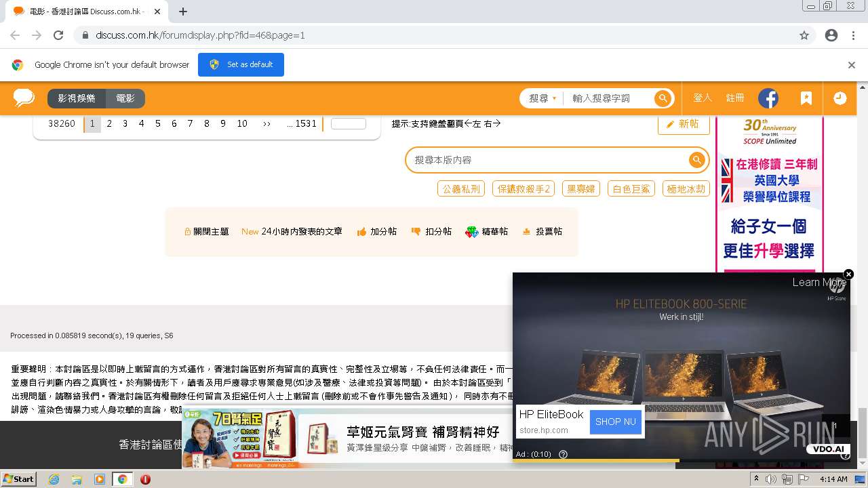The height and width of the screenshot is (488, 868).
Task: Click the 搜尋本版內容 input field
Action: pyautogui.click(x=548, y=160)
